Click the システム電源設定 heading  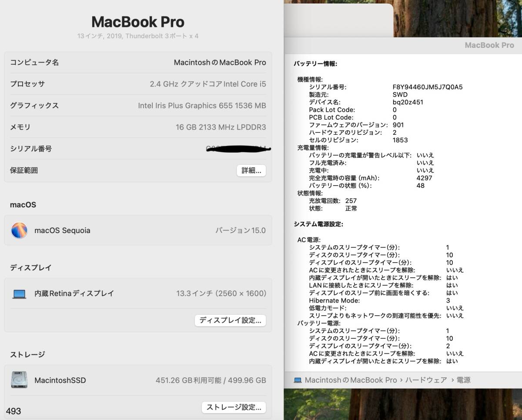click(318, 224)
